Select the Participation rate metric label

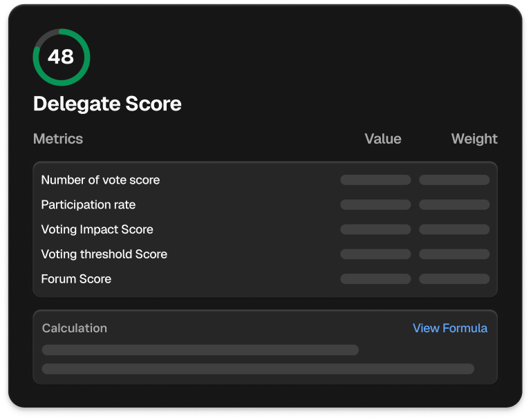coord(88,205)
